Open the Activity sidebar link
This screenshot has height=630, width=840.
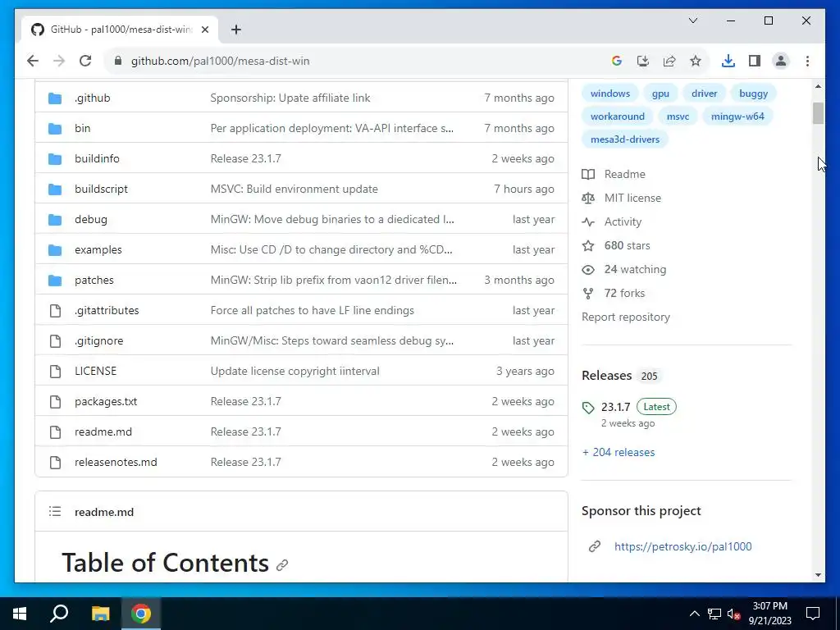coord(612,221)
